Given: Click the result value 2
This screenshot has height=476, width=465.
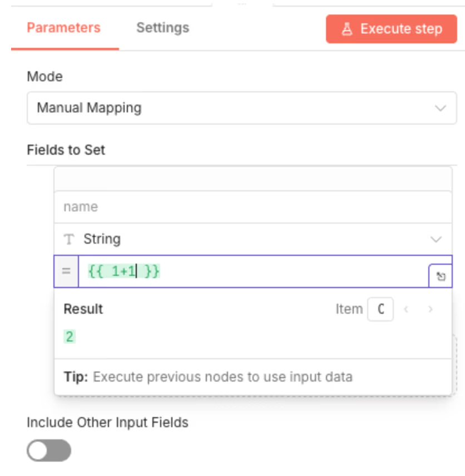Looking at the screenshot, I should (x=70, y=336).
